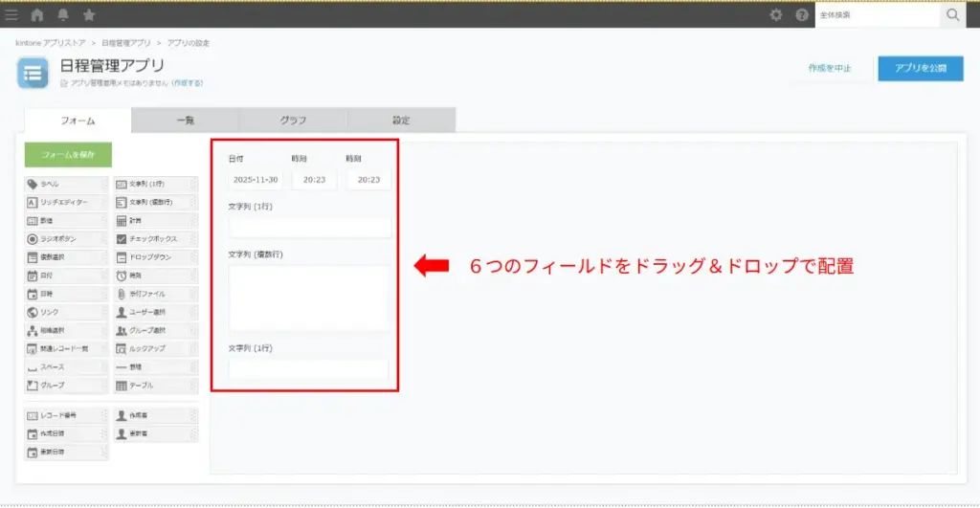Open the favorites star icon

coord(89,15)
